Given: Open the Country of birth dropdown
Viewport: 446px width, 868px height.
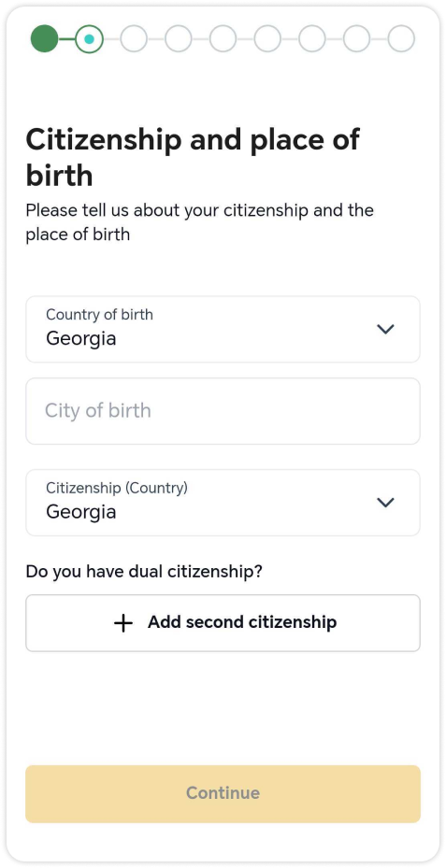Looking at the screenshot, I should [x=223, y=330].
